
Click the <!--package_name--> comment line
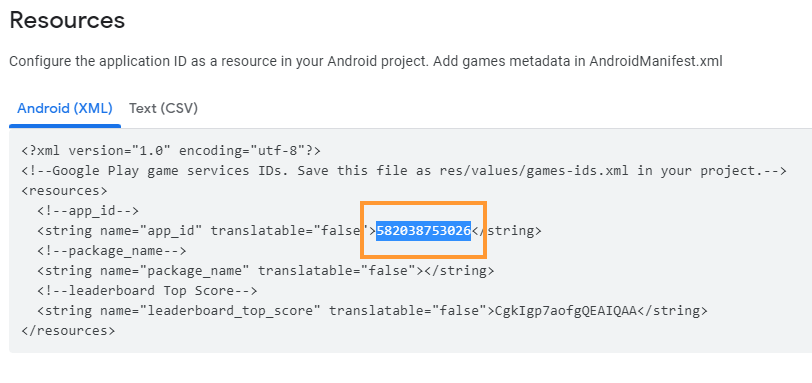111,251
